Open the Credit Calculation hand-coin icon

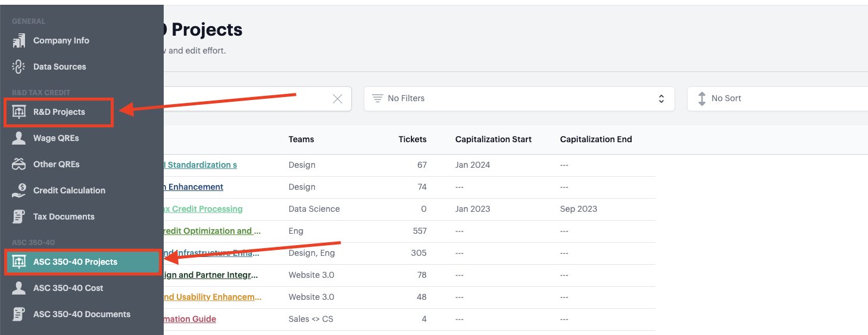[x=19, y=190]
